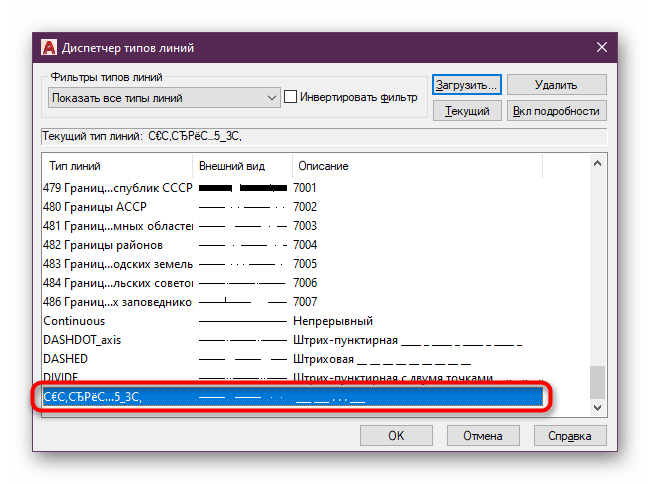Click the Вкл подробности button

point(556,111)
